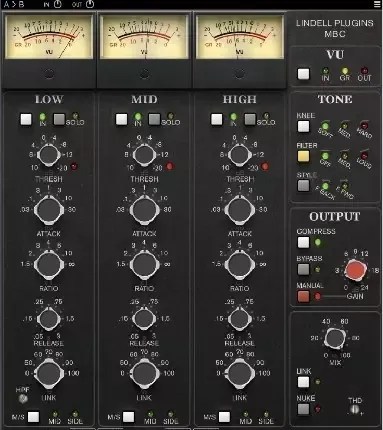Click the MID band LINK knob
Image resolution: width=383 pixels, height=430 pixels.
tap(144, 373)
